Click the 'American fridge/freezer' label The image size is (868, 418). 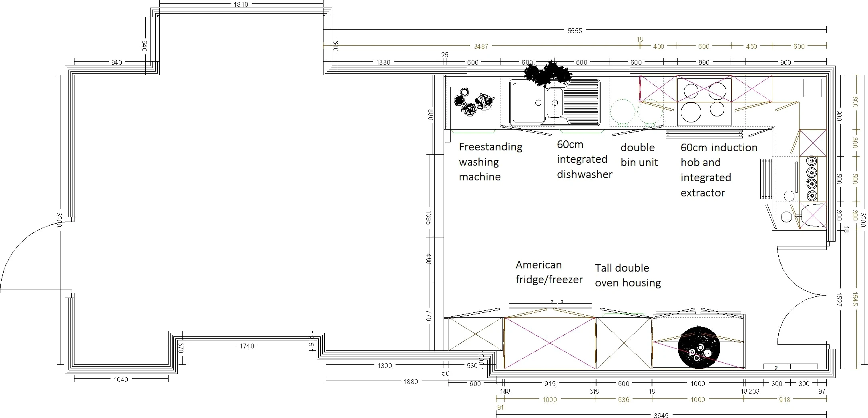[x=549, y=272]
